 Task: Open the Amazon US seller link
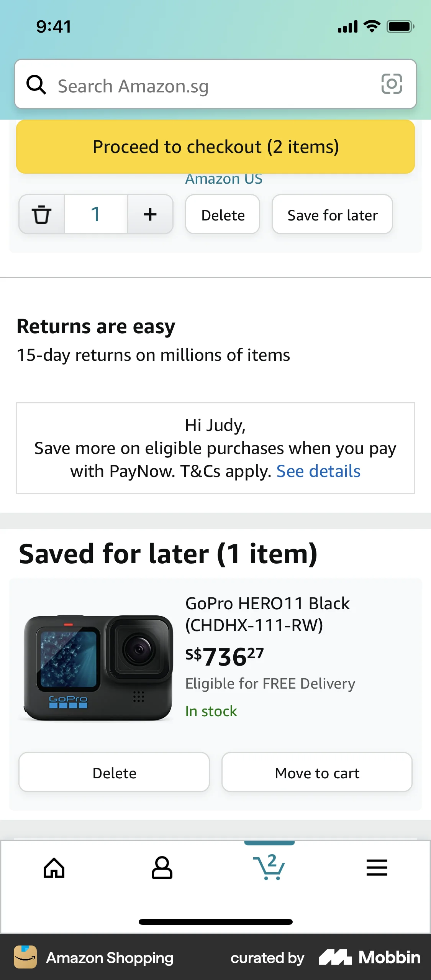224,178
